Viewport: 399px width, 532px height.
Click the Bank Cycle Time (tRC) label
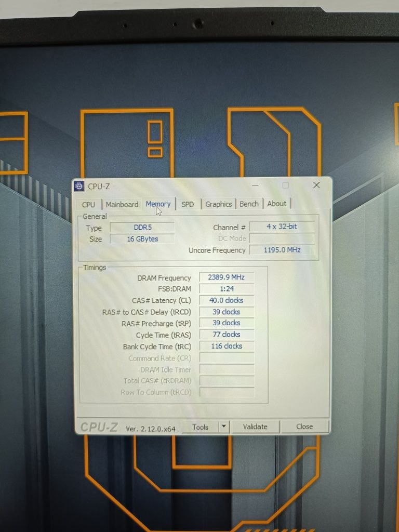tap(157, 347)
